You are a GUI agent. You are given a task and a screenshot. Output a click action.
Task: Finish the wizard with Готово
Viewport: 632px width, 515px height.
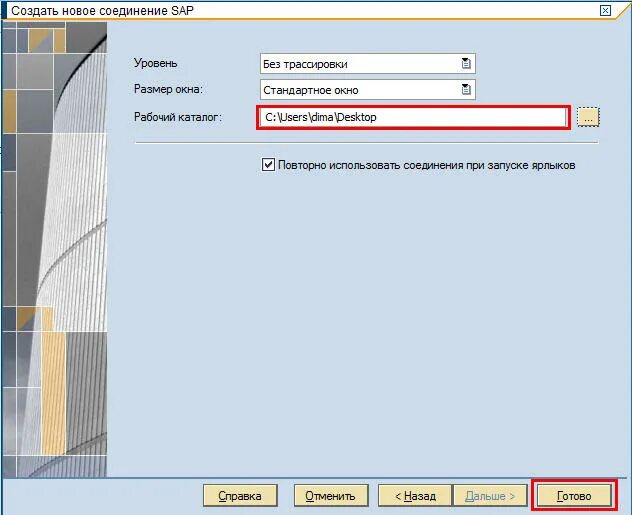[574, 496]
